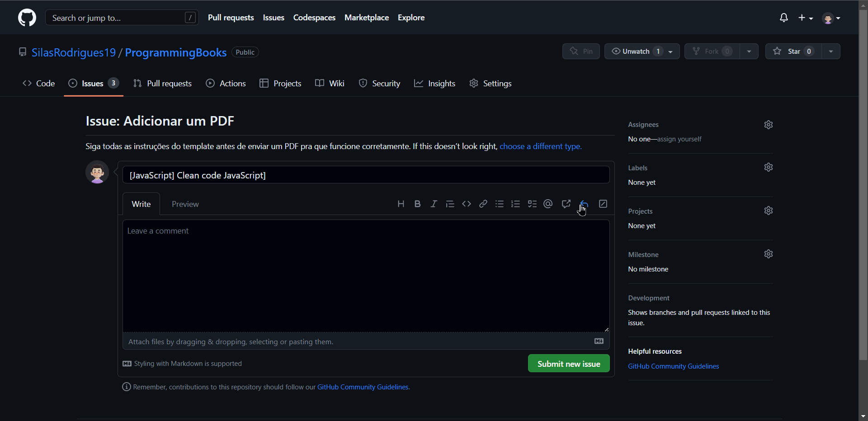Reference an issue or pull request icon
The height and width of the screenshot is (421, 868).
tap(566, 204)
